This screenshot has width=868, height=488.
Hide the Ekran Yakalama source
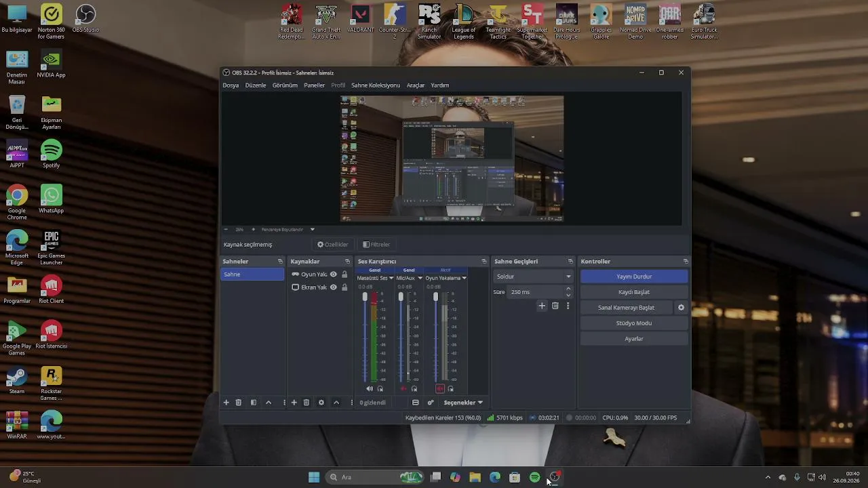[334, 287]
